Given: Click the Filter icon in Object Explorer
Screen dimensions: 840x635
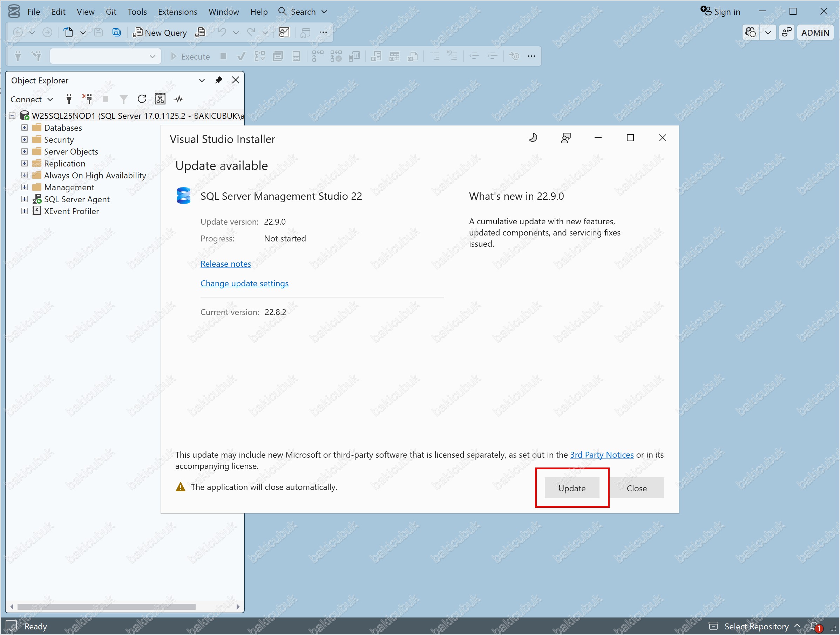Looking at the screenshot, I should (123, 99).
